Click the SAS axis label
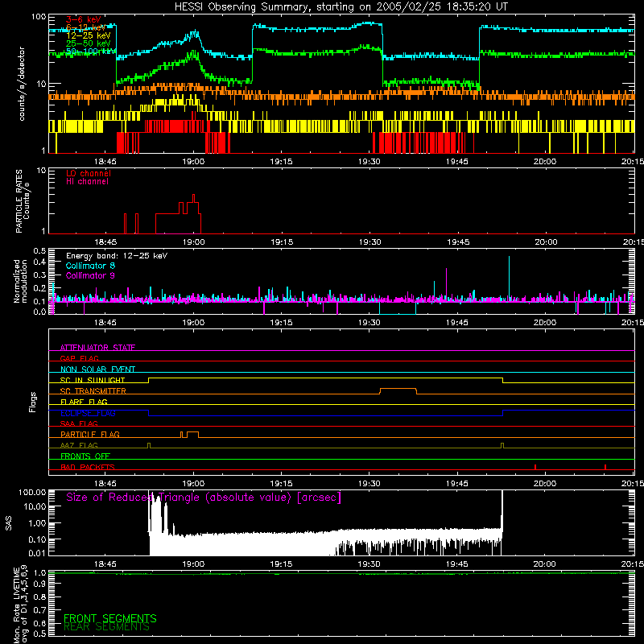 (8, 523)
